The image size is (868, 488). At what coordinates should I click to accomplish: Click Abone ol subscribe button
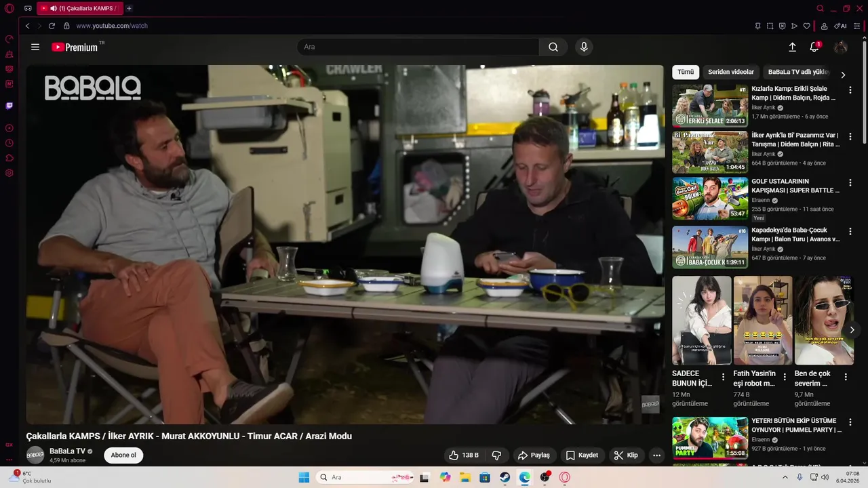tap(123, 455)
